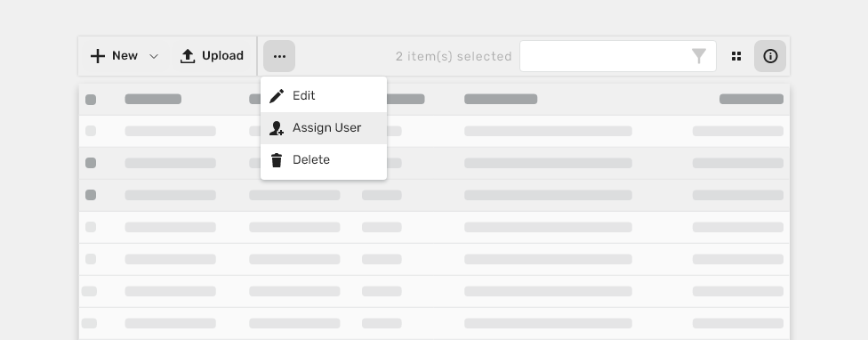Uncheck the second row selected checkbox
This screenshot has width=868, height=340.
coord(91,163)
